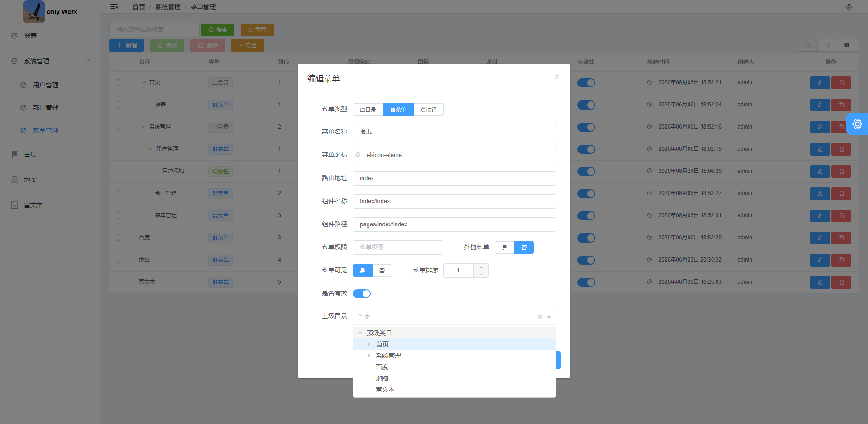Collapse the sidebar with the hamburger icon

tap(114, 7)
